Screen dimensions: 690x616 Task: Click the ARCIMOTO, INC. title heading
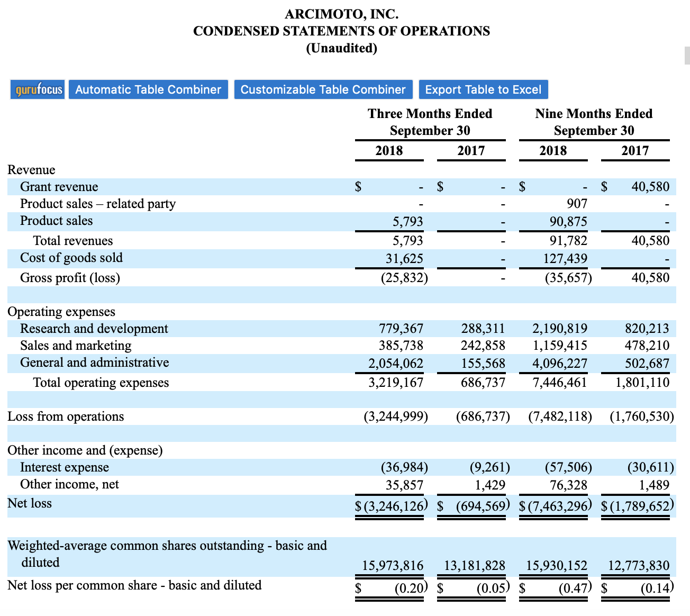click(341, 14)
